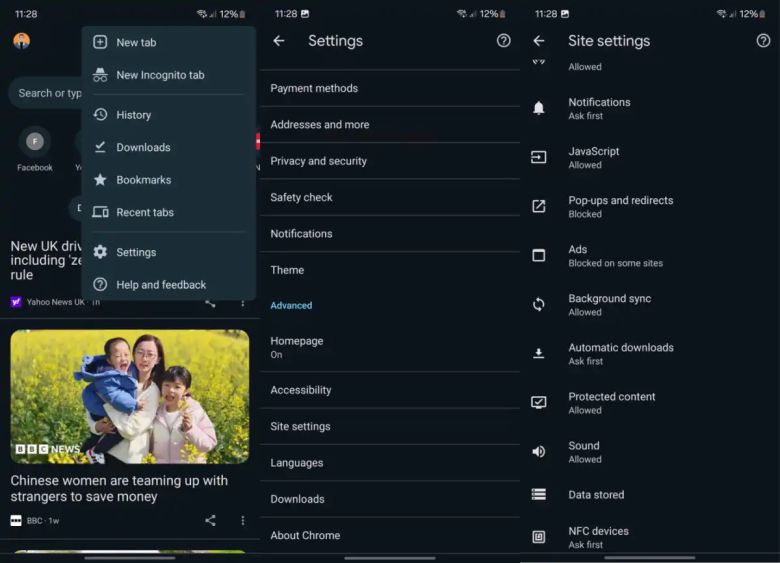
Task: Share the BBC news article
Action: 210,521
